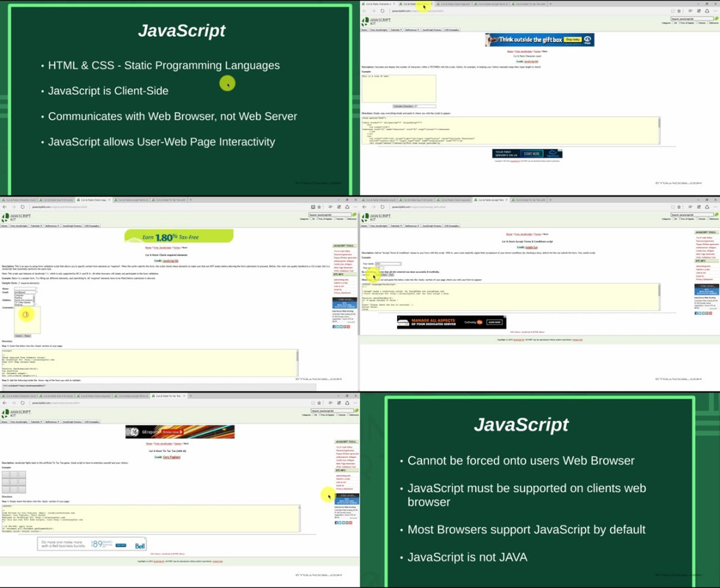
Task: Close active tab in Check required elements window
Action: tap(110, 200)
